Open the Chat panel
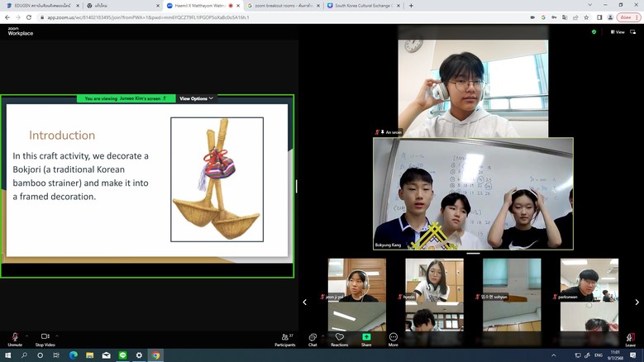Image resolution: width=644 pixels, height=362 pixels. coord(312,337)
